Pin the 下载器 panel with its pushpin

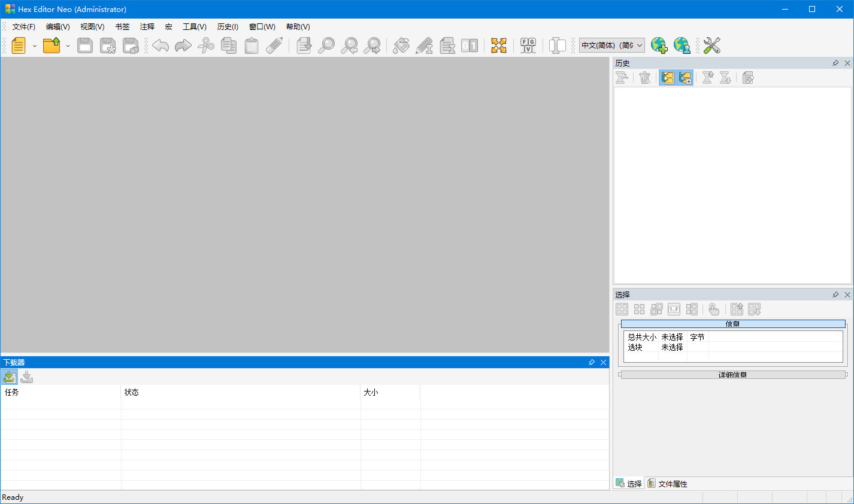[x=592, y=362]
